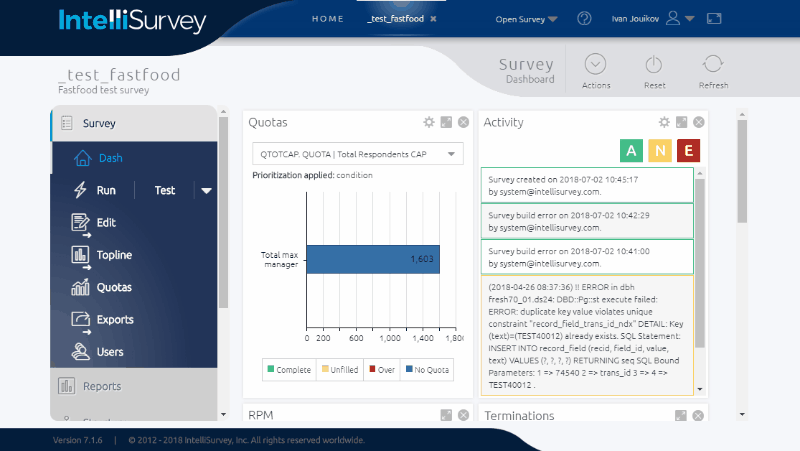Select the duplicate key ERROR log entry
The image size is (800, 451).
point(587,336)
